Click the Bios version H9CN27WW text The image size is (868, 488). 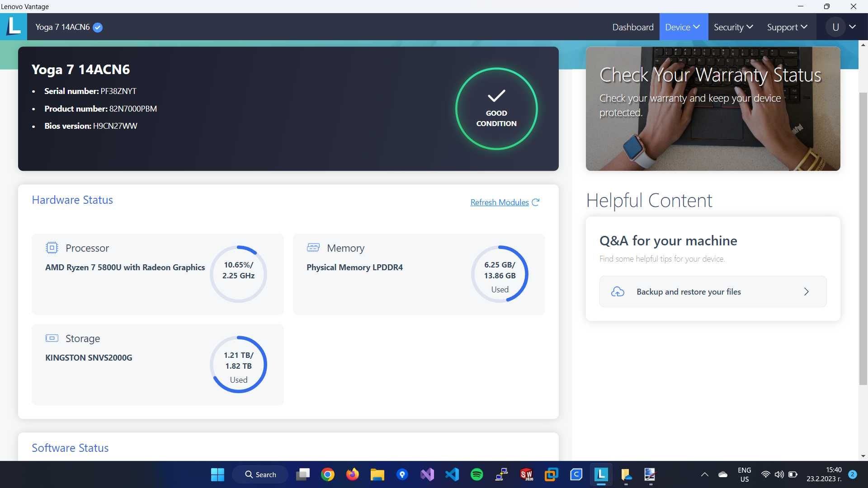[x=115, y=126]
